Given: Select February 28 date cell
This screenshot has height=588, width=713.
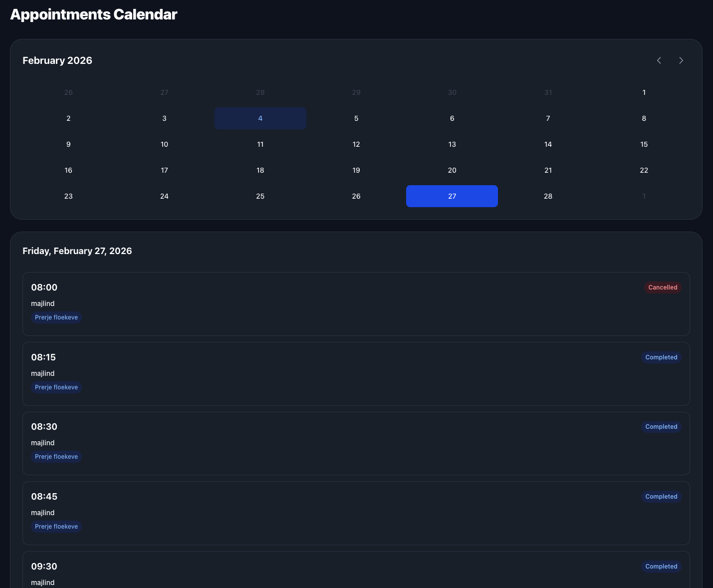Looking at the screenshot, I should (548, 196).
